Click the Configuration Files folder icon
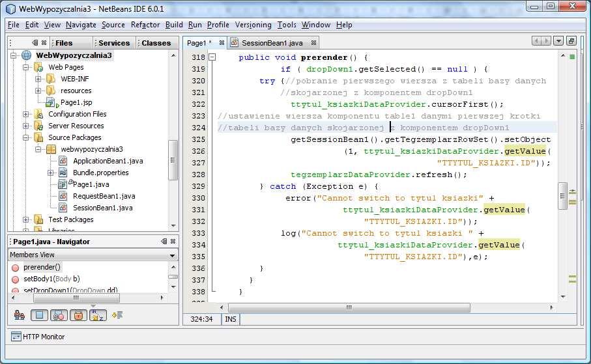 (39, 114)
